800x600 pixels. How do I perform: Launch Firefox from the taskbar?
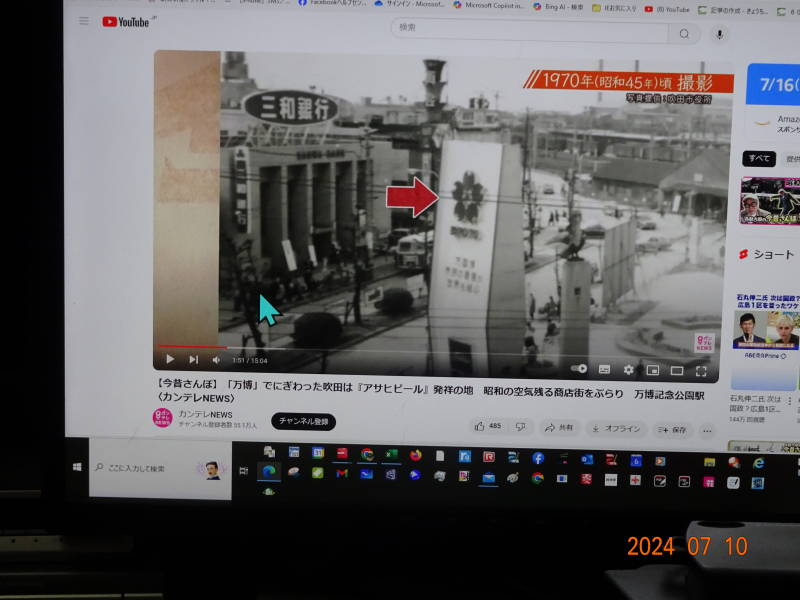[416, 455]
